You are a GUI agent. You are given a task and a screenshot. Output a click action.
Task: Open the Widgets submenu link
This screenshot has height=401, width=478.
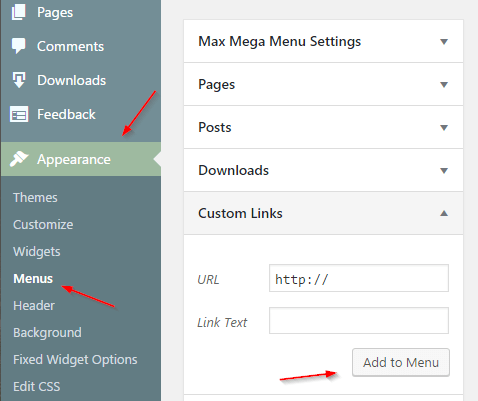pyautogui.click(x=37, y=252)
